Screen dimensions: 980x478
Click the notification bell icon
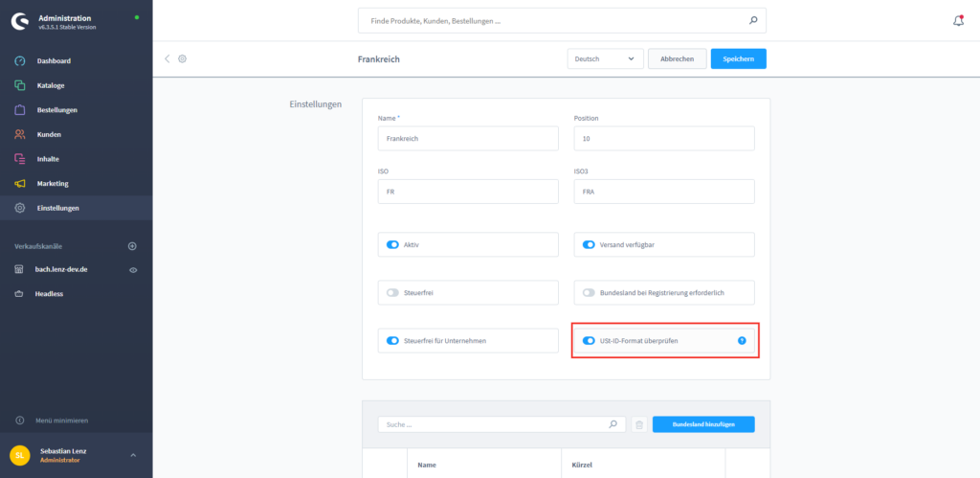click(x=958, y=20)
